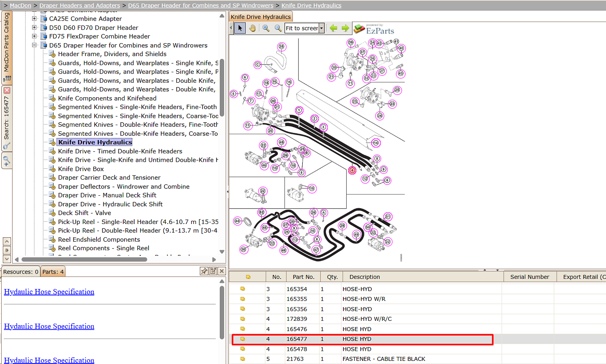Go to previous diagram with green left arrow
This screenshot has height=364, width=606.
coord(333,28)
